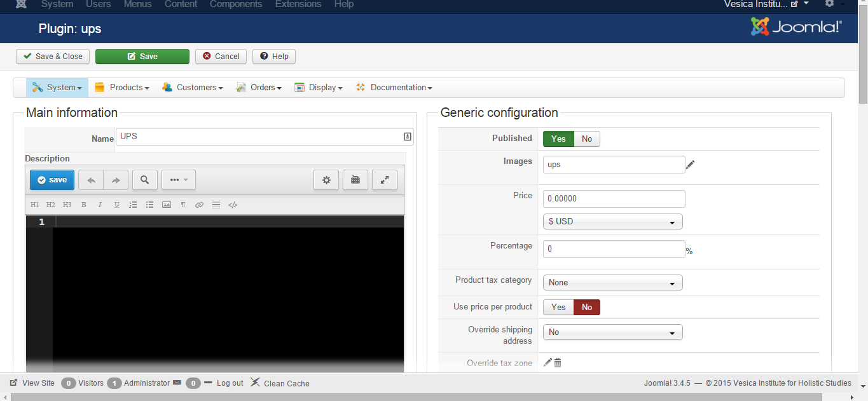868x401 pixels.
Task: Undo the last edit in the description editor
Action: 91,180
